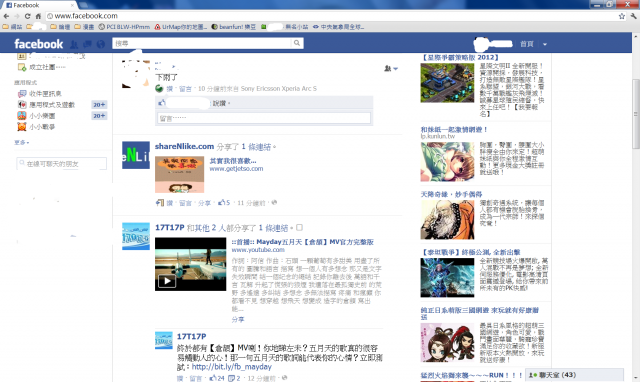The width and height of the screenshot is (640, 382).
Task: Open the 其實我很喜歡... link title
Action: tap(233, 161)
